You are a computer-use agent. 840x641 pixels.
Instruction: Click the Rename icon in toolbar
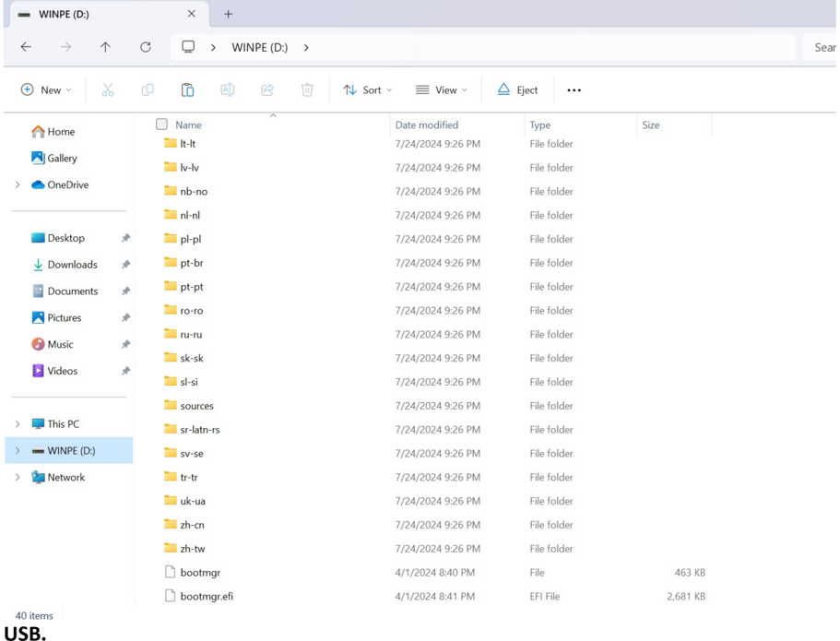pos(227,90)
